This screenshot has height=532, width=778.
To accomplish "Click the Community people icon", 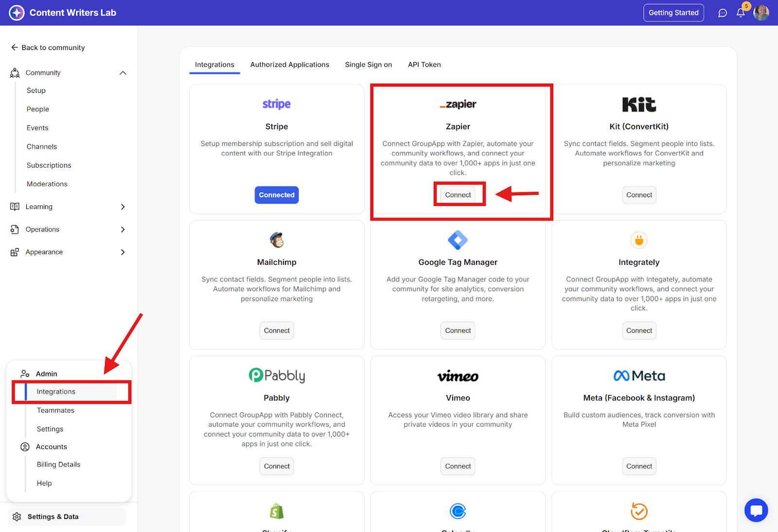I will tap(15, 73).
